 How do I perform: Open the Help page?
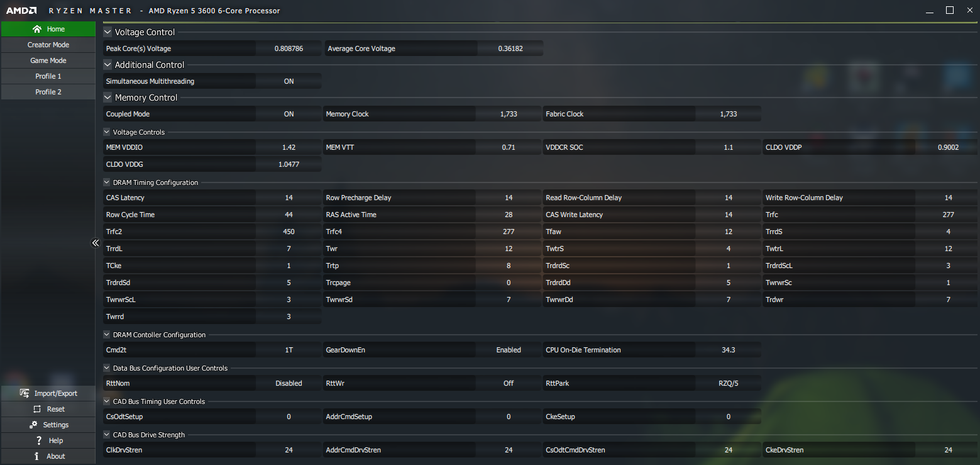[48, 440]
